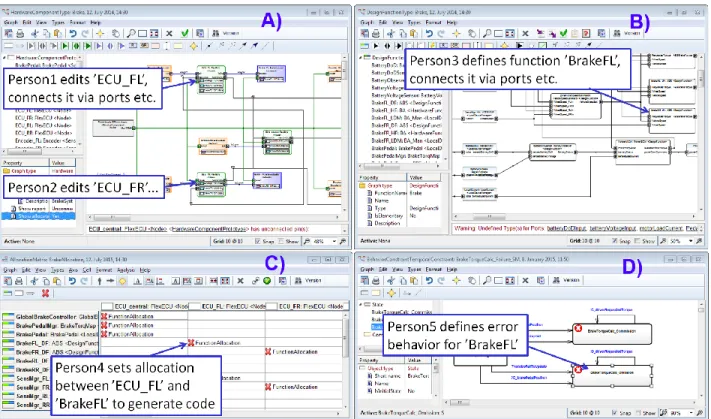Click green checkmark icon in window B toolbar
The width and height of the screenshot is (711, 419).
click(x=563, y=33)
